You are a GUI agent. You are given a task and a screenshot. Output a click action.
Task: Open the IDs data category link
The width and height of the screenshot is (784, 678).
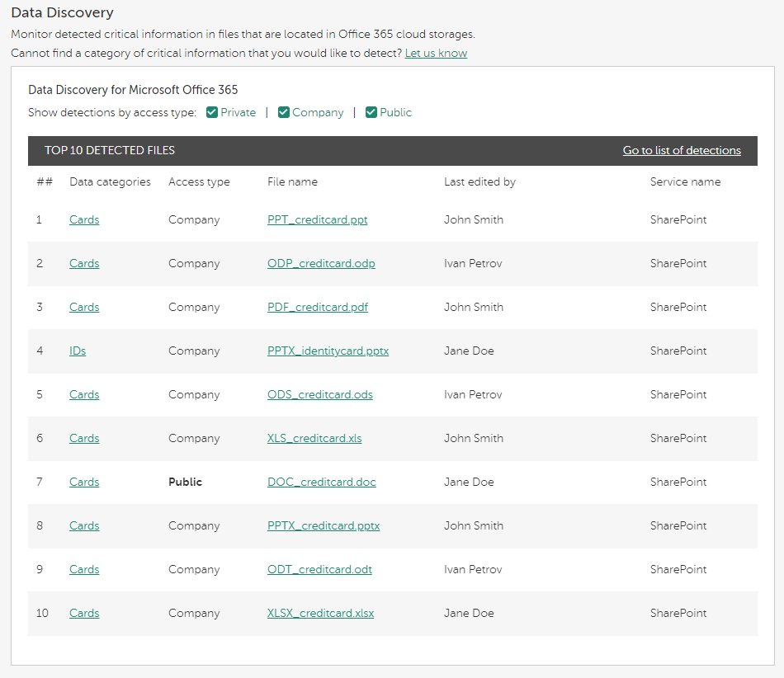tap(78, 351)
